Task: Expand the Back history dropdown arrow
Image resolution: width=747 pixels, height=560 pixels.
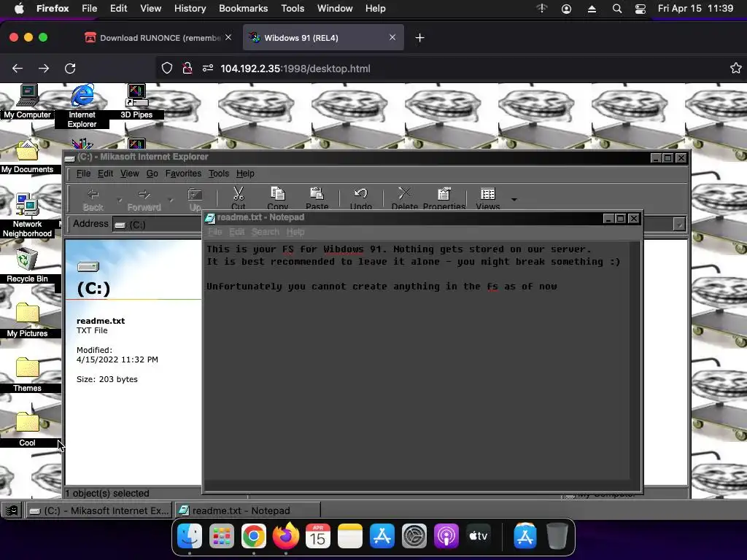Action: 120,200
